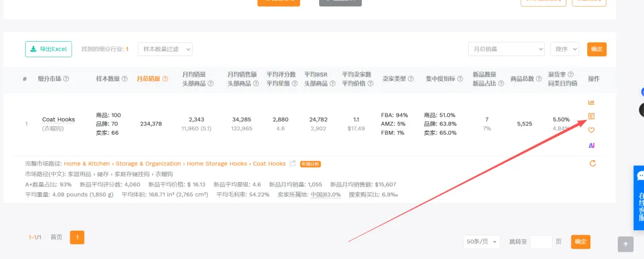Image resolution: width=644 pixels, height=259 pixels.
Task: Click the 操作 column header
Action: click(594, 79)
